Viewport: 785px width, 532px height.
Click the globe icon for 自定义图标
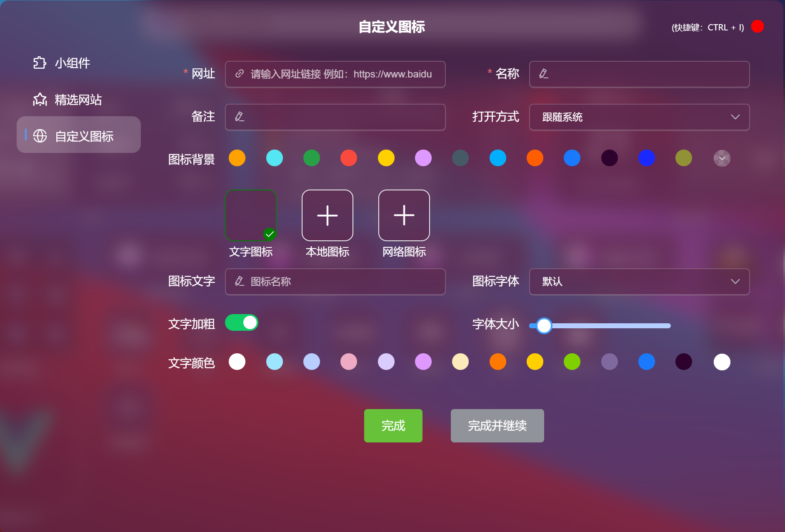tap(40, 136)
